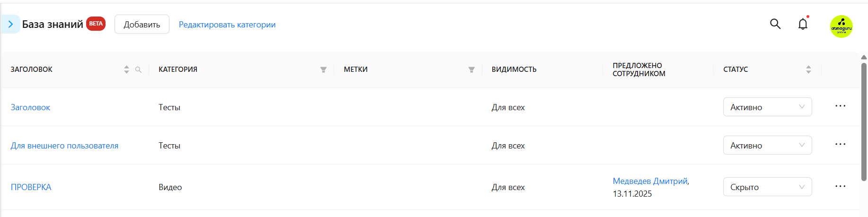
Task: Open the Редактировать категории link
Action: (x=227, y=25)
